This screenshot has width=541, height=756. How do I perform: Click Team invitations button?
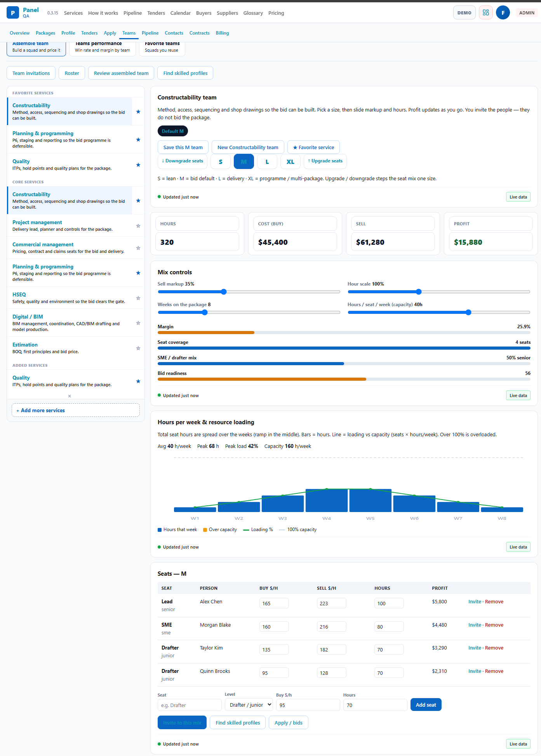31,73
